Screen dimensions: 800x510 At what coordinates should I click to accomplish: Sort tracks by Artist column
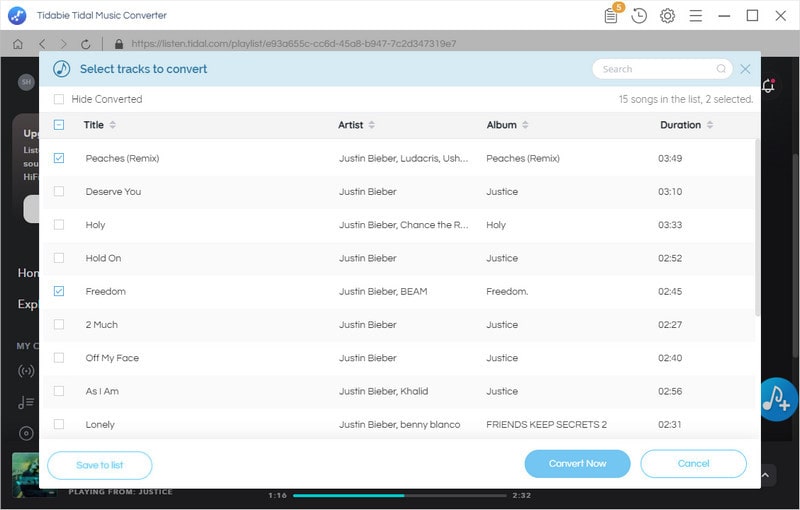[371, 125]
